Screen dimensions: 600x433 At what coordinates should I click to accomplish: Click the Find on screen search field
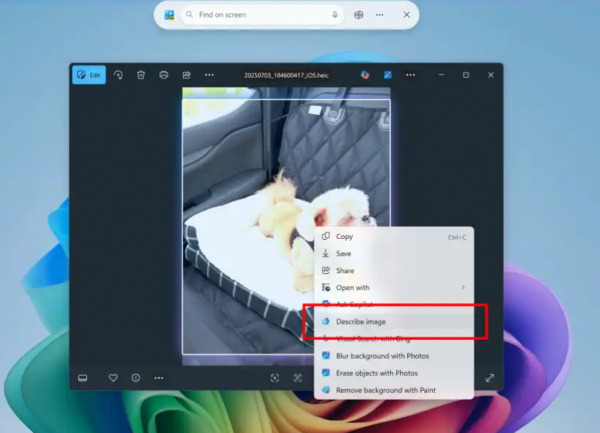262,15
